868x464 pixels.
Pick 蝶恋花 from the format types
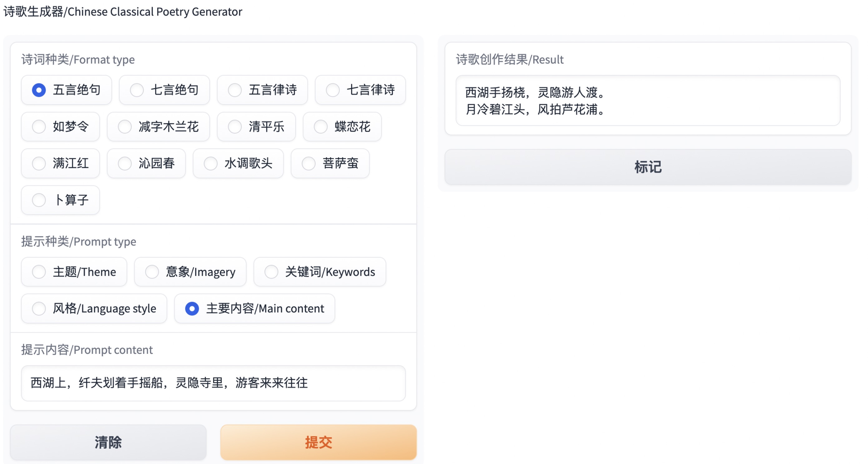(321, 127)
